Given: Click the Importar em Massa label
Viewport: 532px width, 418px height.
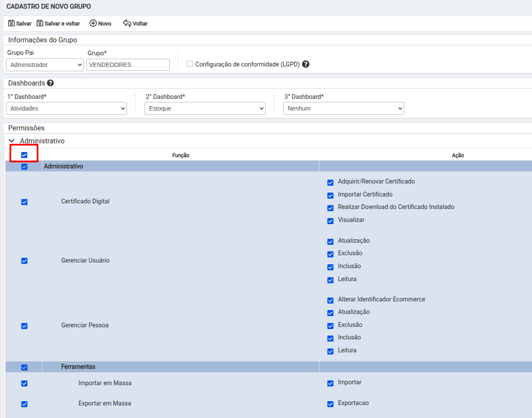Looking at the screenshot, I should point(105,383).
